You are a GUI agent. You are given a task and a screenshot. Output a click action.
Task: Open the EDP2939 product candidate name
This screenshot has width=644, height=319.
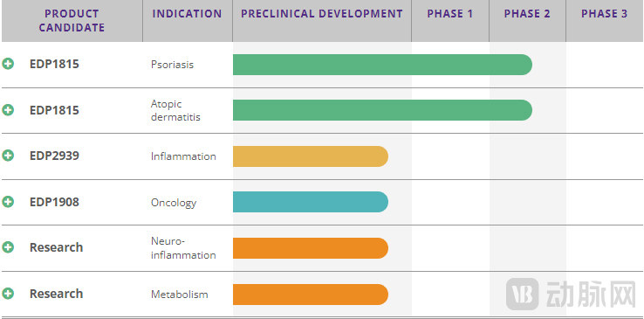pos(54,156)
